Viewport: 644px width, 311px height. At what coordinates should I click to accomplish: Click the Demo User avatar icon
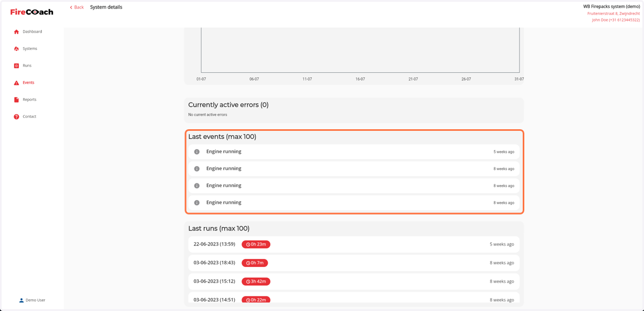pyautogui.click(x=21, y=300)
